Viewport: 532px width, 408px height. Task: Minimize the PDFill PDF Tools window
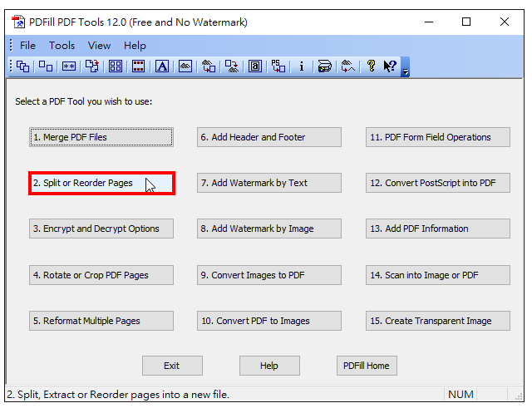(x=429, y=22)
